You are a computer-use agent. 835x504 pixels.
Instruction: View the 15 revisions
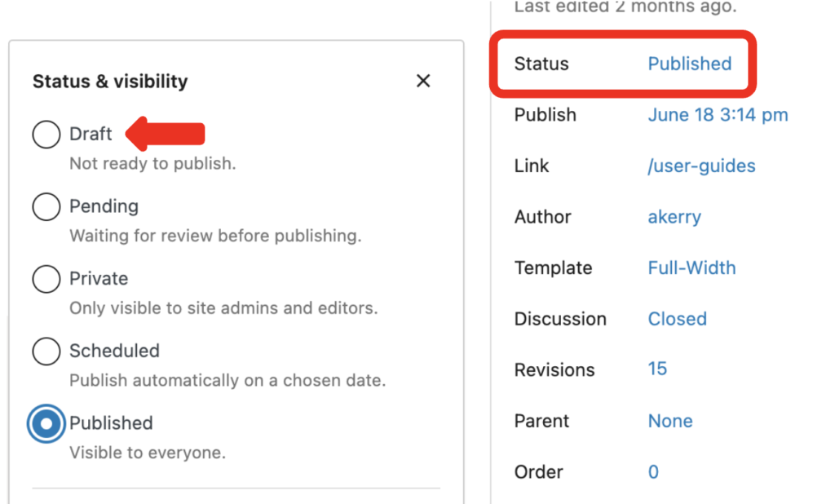point(657,369)
